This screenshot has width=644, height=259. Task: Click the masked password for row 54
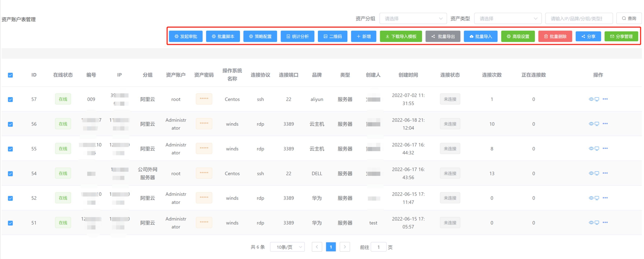[x=204, y=173]
